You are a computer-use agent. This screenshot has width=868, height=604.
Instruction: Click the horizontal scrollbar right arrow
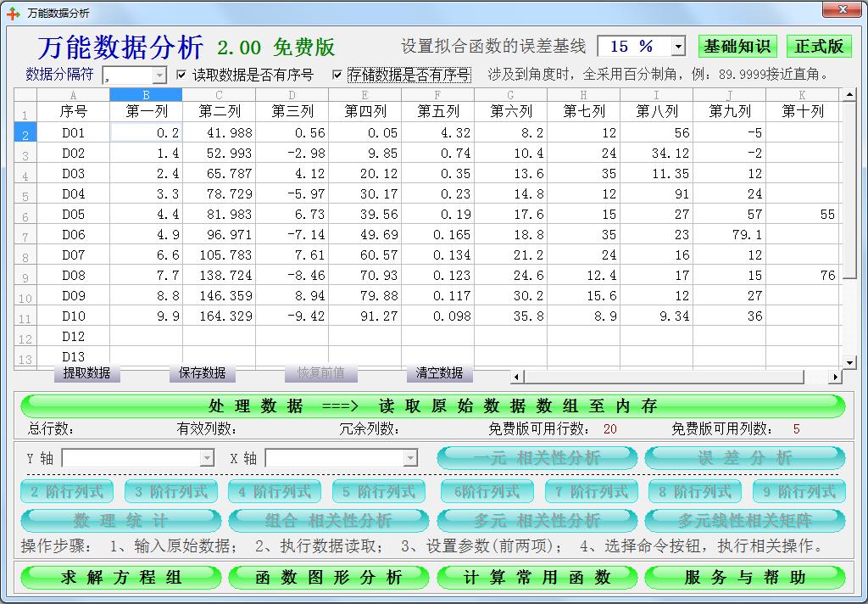835,377
